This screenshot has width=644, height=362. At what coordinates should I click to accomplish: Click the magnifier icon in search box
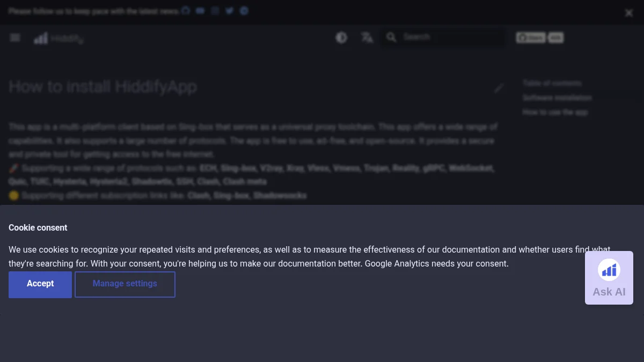click(391, 37)
